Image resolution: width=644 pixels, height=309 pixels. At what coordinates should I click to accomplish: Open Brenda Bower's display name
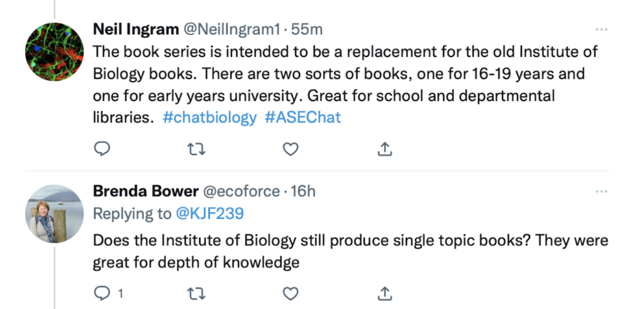(146, 191)
